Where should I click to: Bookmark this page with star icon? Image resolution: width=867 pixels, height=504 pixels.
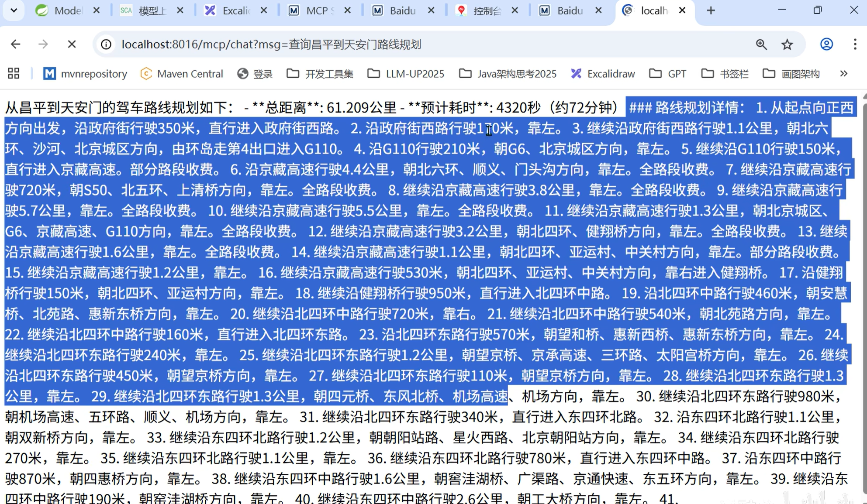coord(787,44)
